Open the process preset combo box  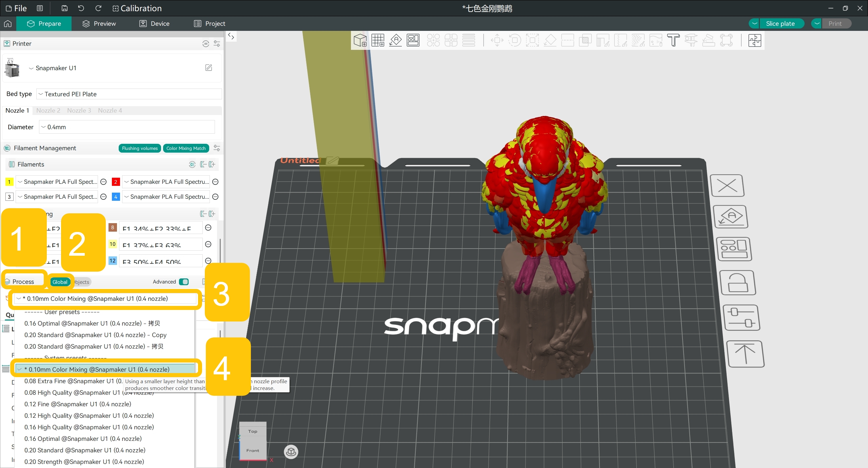[x=105, y=299]
